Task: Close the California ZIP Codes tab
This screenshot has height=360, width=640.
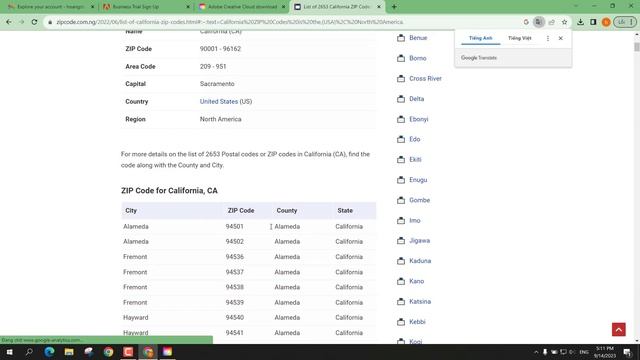Action: tap(379, 7)
